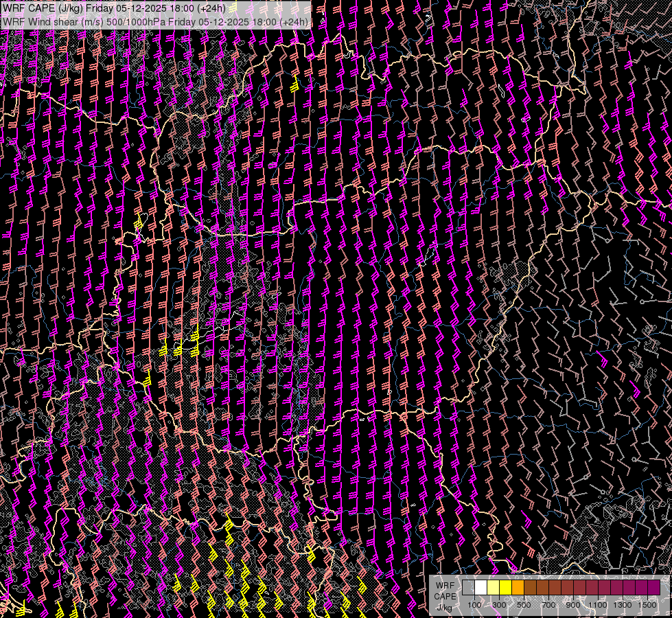
Task: Click the J/kg unit label in legend
Action: tap(444, 608)
